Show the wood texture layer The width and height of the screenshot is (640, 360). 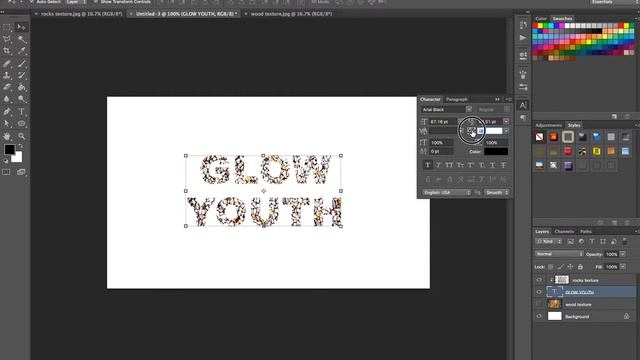tap(539, 304)
